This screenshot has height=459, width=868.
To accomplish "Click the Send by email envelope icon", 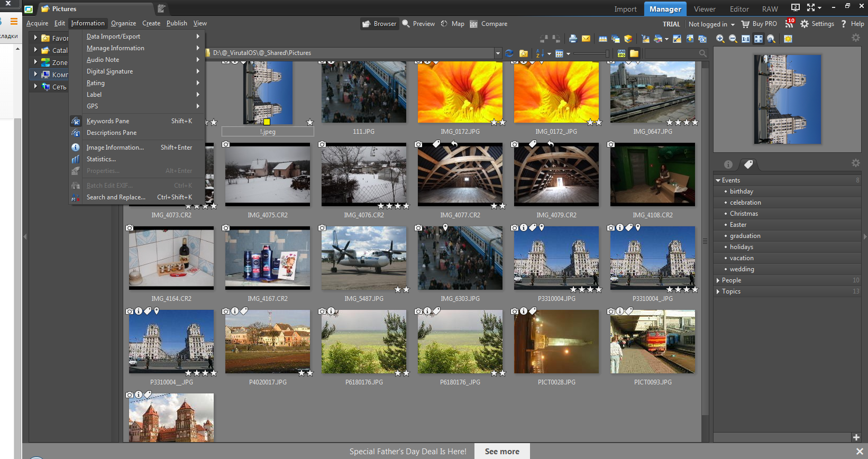I will tap(586, 39).
